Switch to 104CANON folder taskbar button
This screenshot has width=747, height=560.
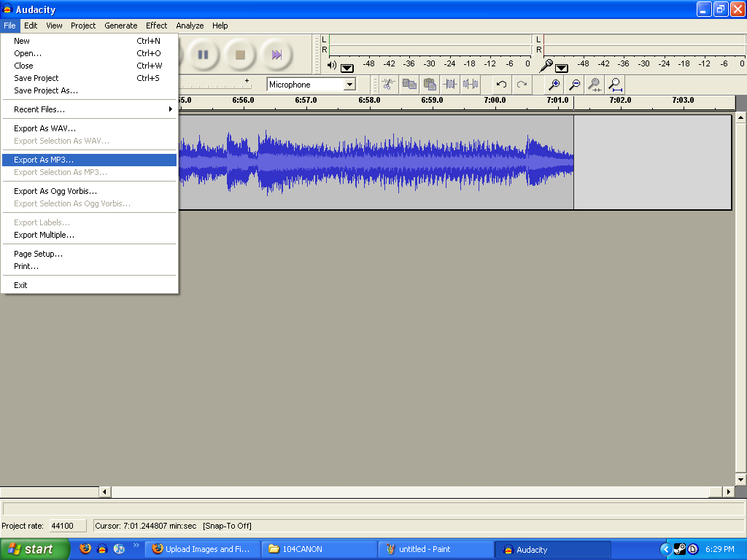pyautogui.click(x=320, y=549)
